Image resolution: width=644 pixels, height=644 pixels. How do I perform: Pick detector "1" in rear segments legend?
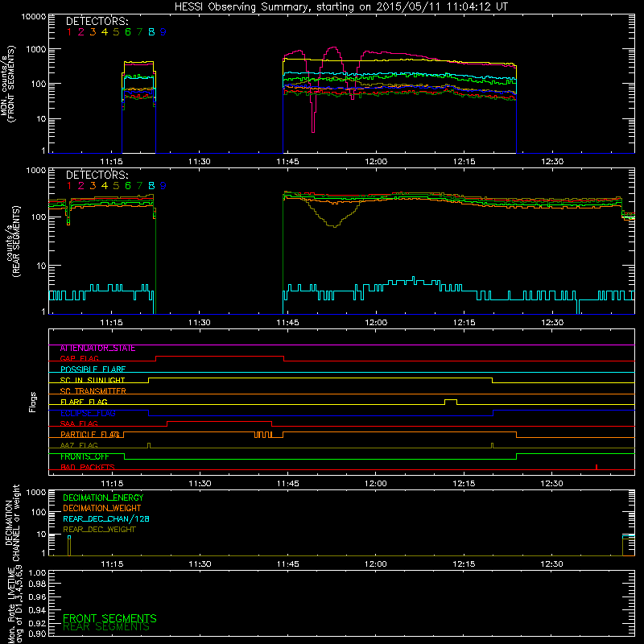[x=69, y=186]
